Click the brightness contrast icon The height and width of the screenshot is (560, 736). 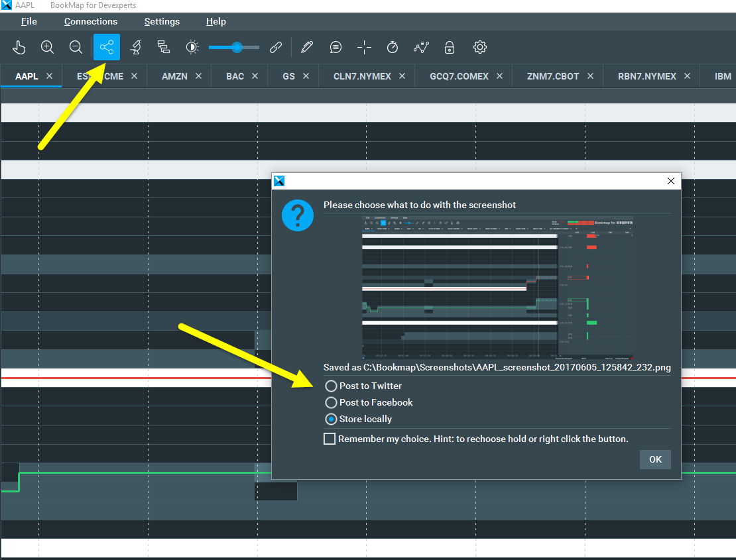192,47
